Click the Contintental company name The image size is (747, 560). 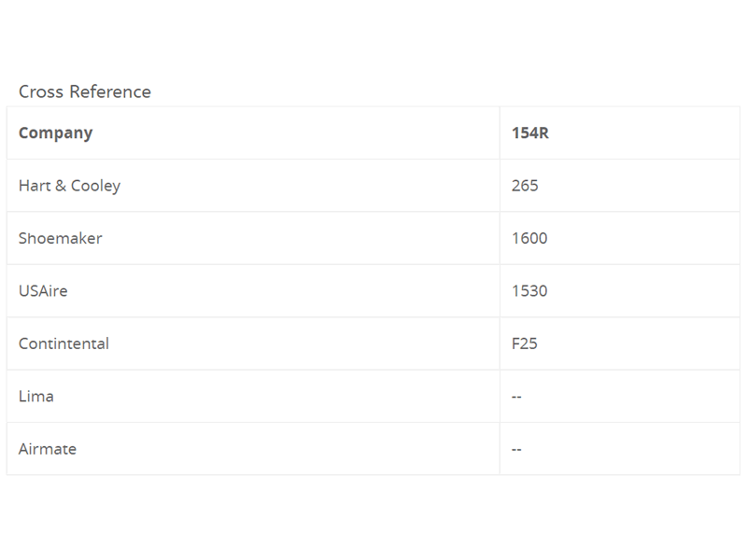[x=63, y=343]
